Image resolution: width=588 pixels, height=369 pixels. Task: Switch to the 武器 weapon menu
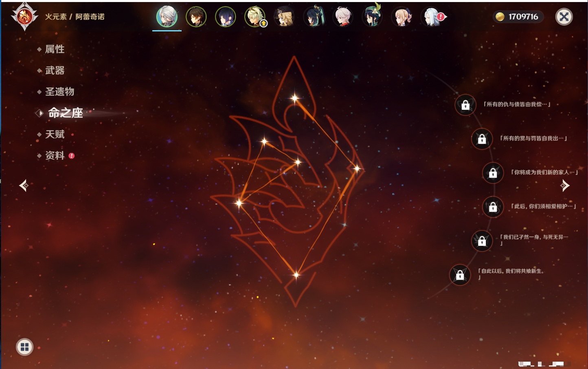pyautogui.click(x=55, y=71)
